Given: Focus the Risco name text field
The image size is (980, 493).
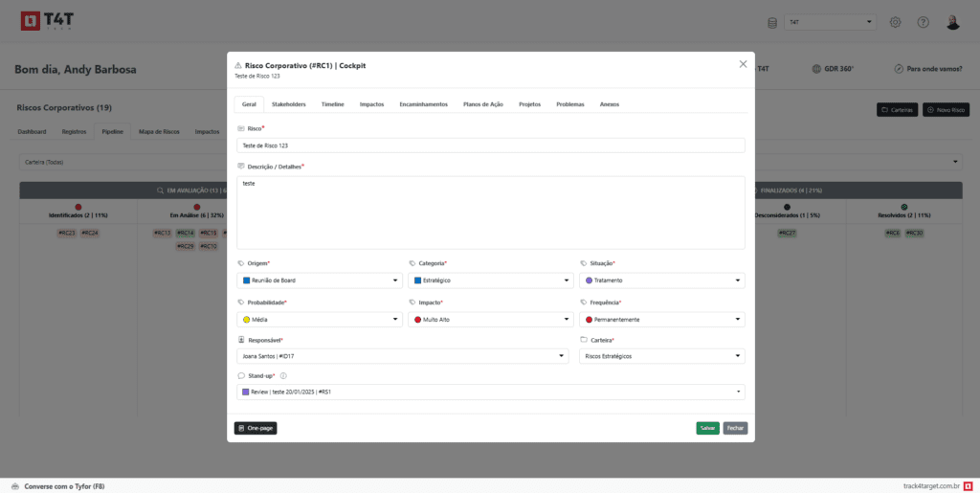Looking at the screenshot, I should coord(490,146).
